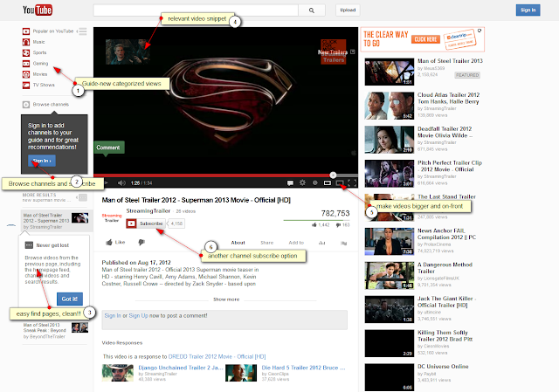Open player settings gear icon
The height and width of the screenshot is (392, 559).
pyautogui.click(x=303, y=182)
